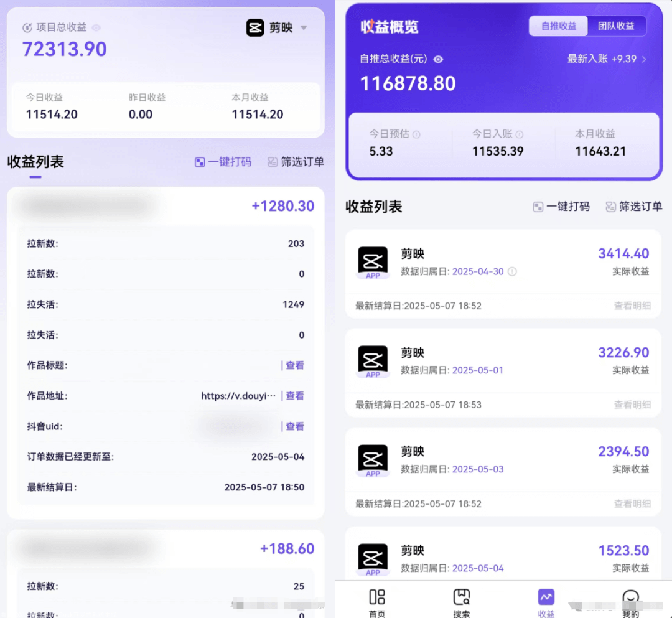Switch to the 团队收益 tab

pos(617,26)
